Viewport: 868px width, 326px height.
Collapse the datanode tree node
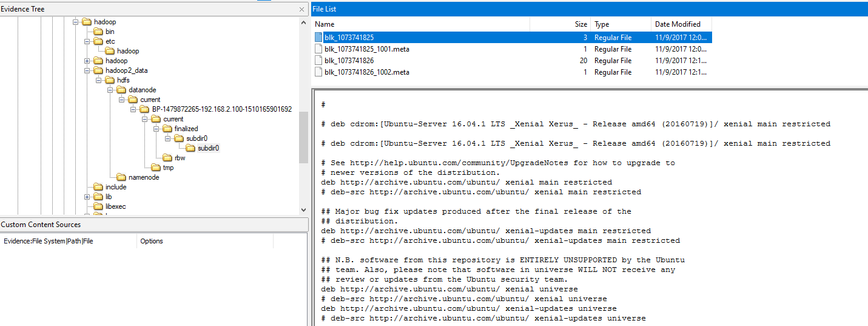pyautogui.click(x=110, y=90)
